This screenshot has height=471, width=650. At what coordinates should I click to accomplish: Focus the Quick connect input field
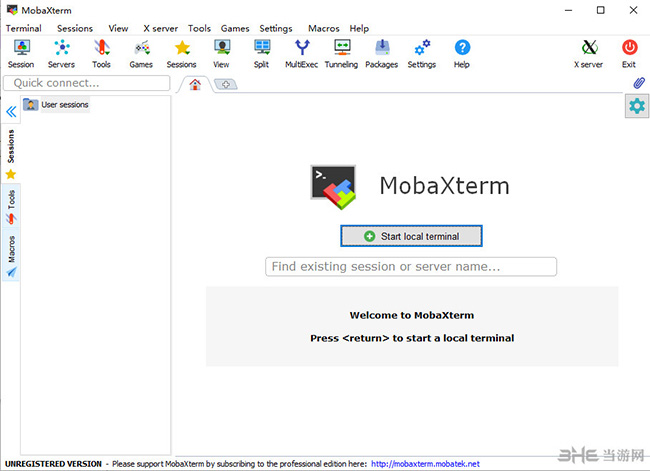87,83
